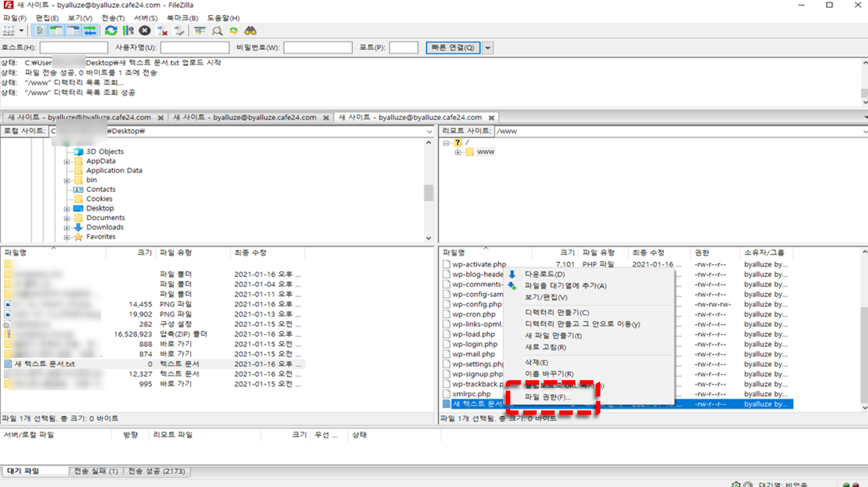This screenshot has height=487, width=868.
Task: Open the 보기(V) menu
Action: click(80, 18)
